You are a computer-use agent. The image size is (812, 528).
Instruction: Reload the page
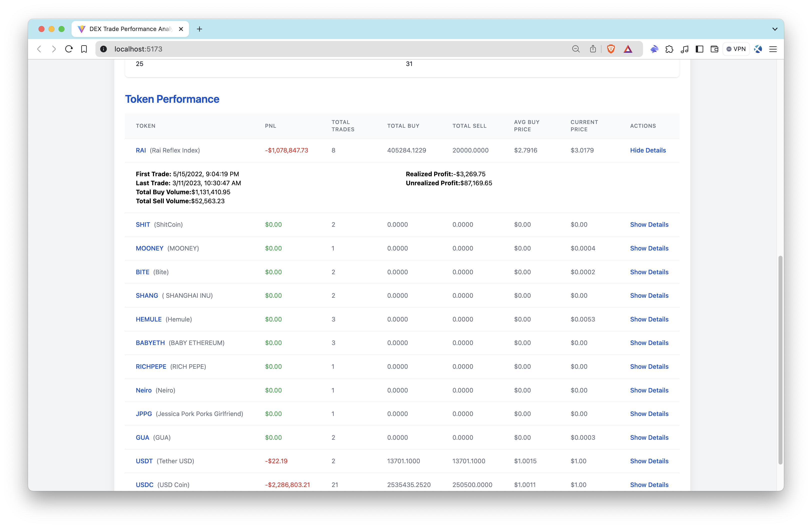tap(69, 49)
